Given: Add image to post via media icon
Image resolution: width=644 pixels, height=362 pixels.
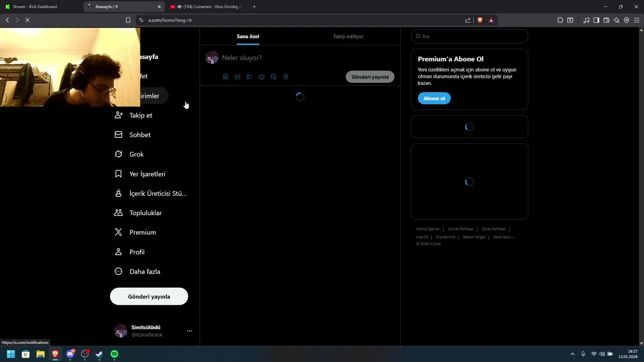Looking at the screenshot, I should (225, 77).
